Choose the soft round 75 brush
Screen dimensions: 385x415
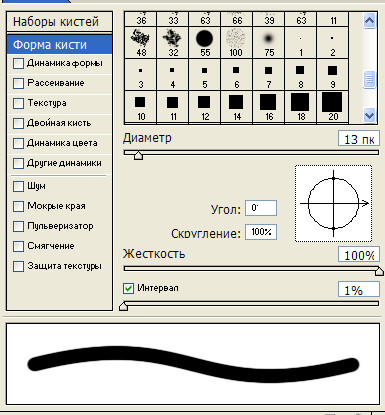coord(269,43)
